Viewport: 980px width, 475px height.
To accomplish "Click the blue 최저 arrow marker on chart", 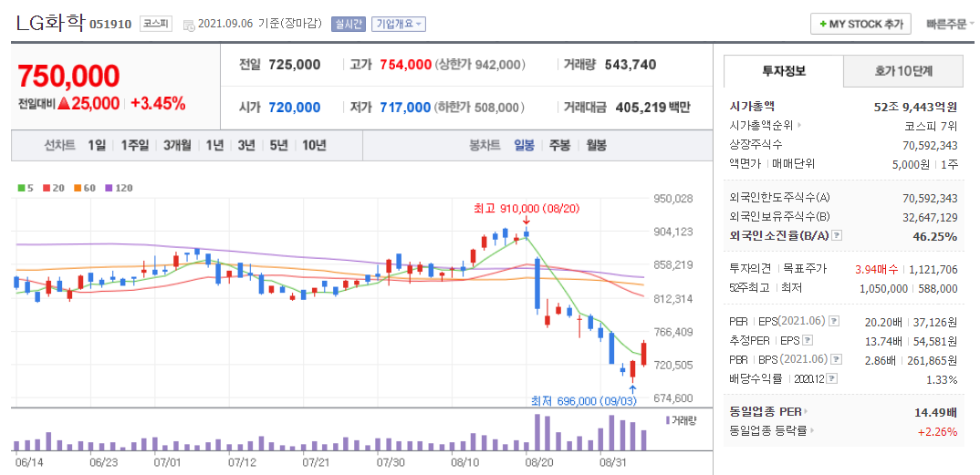I will click(632, 388).
